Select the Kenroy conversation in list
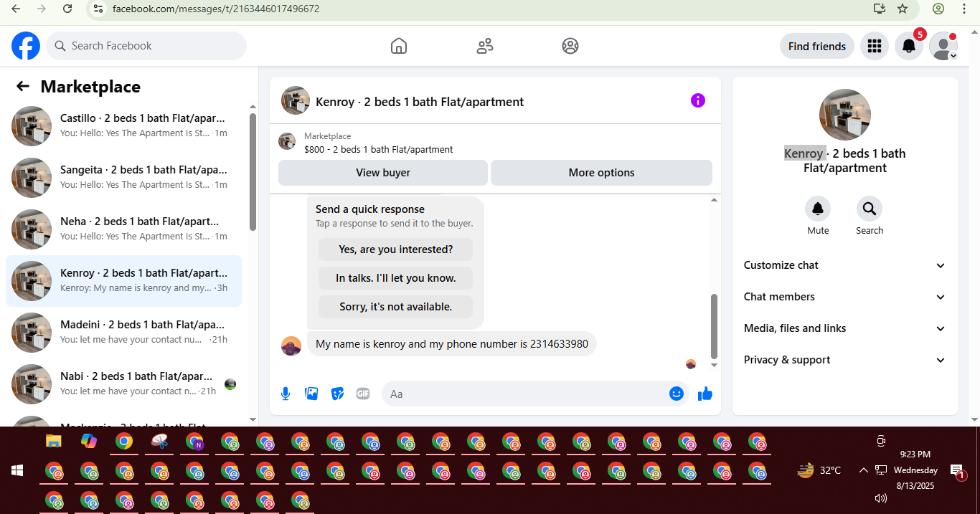980x514 pixels. tap(123, 281)
